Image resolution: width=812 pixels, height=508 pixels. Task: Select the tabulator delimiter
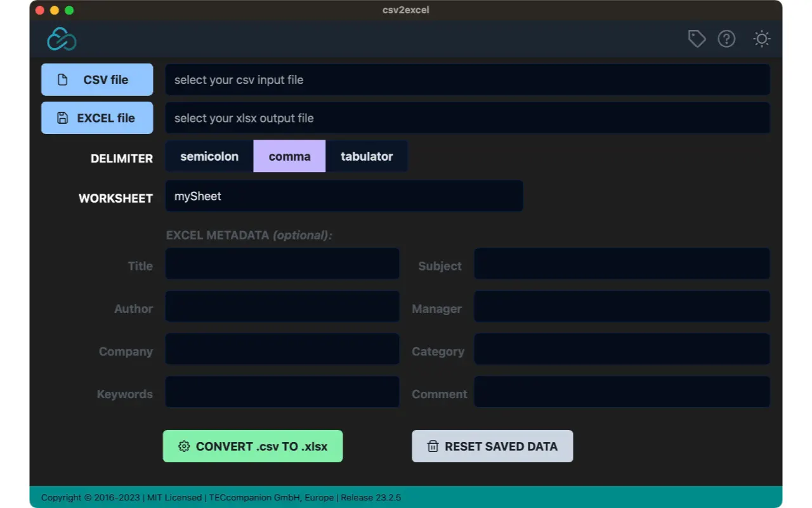[x=367, y=156]
